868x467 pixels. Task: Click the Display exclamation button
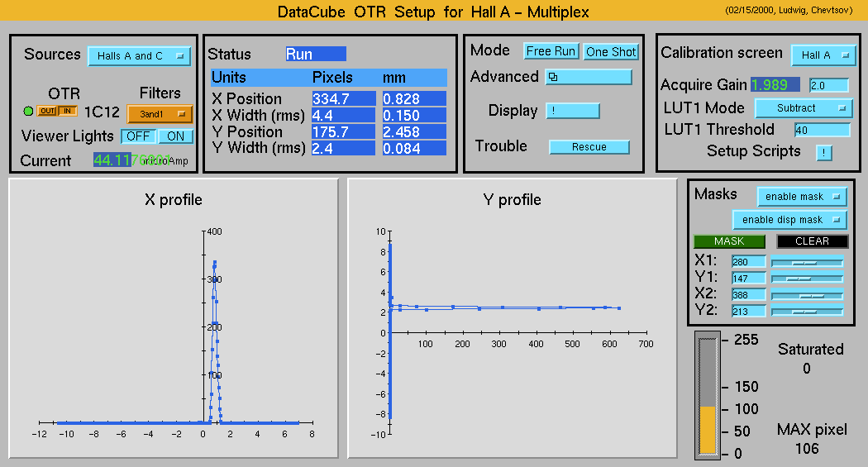[x=572, y=111]
